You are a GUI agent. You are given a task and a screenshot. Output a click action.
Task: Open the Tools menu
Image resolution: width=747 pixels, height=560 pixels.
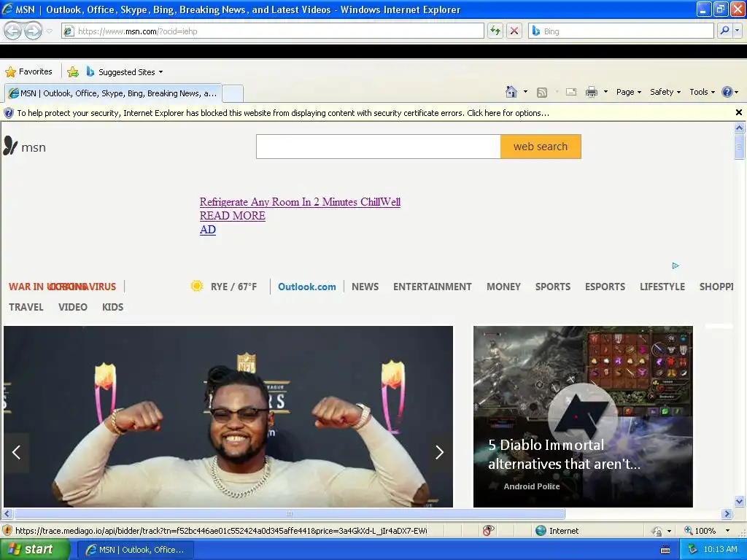[x=703, y=92]
